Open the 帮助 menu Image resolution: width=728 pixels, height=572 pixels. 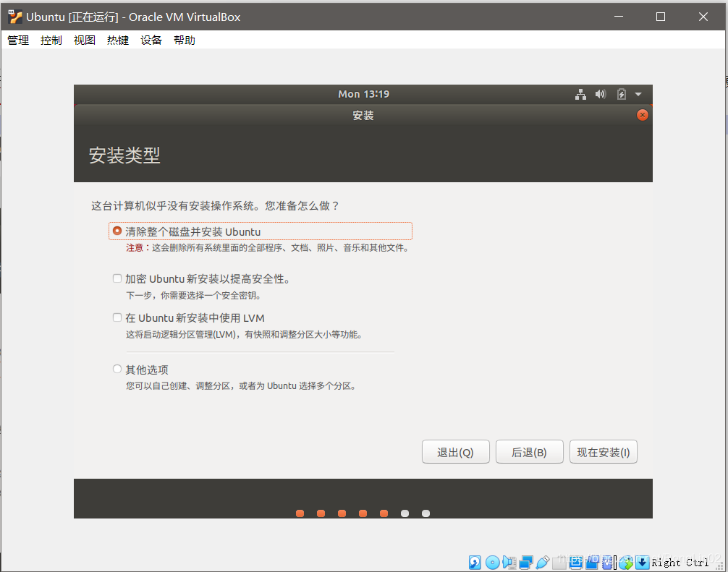(x=185, y=40)
